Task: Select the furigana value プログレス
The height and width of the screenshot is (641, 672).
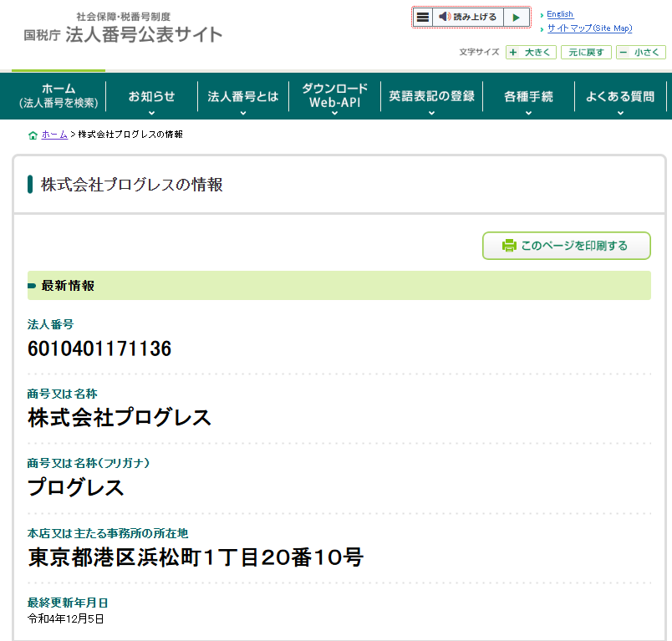Action: (x=76, y=487)
